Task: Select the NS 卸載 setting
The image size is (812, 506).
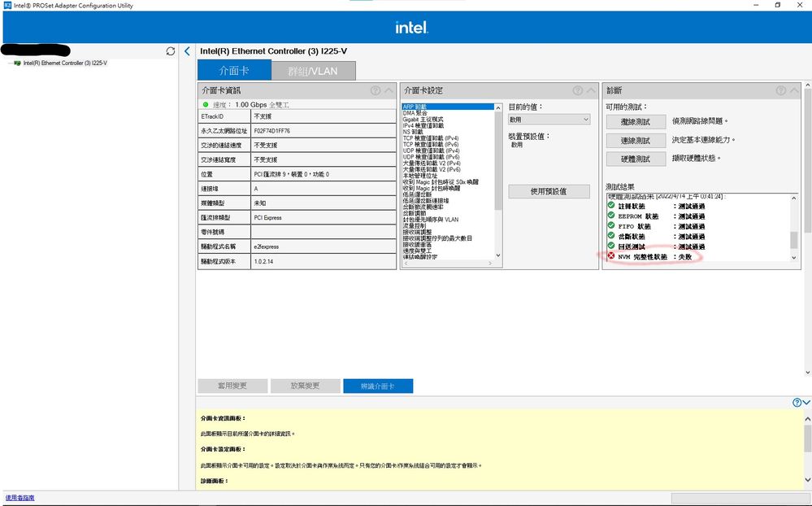Action: [413, 132]
